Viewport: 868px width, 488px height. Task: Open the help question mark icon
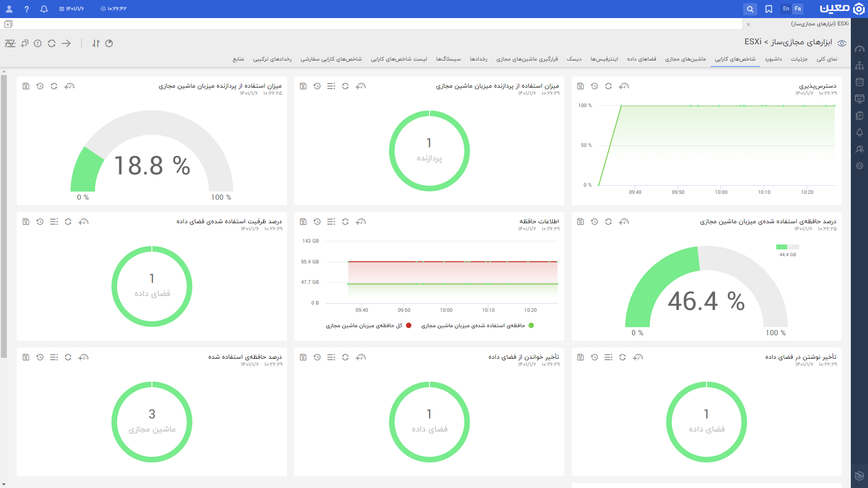tap(27, 9)
